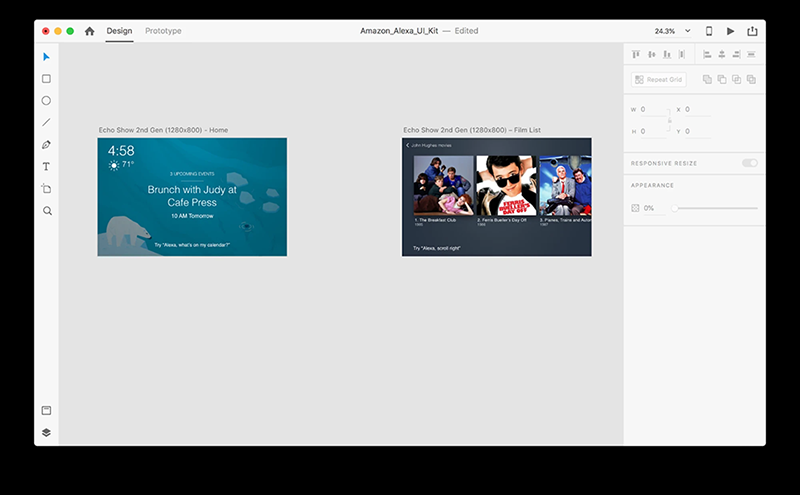
Task: Select the Artboard tool
Action: [x=46, y=188]
